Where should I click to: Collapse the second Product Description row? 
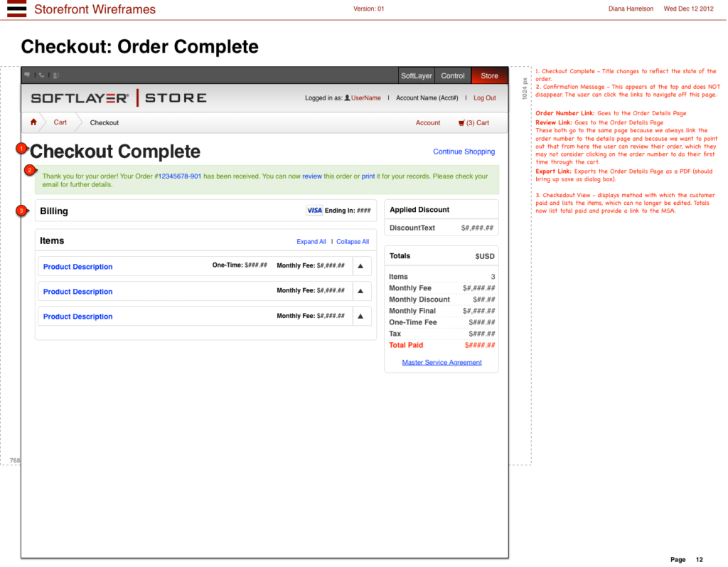point(360,291)
